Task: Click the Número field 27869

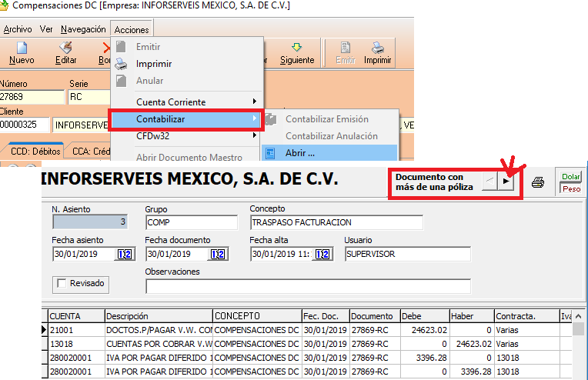Action: 32,97
